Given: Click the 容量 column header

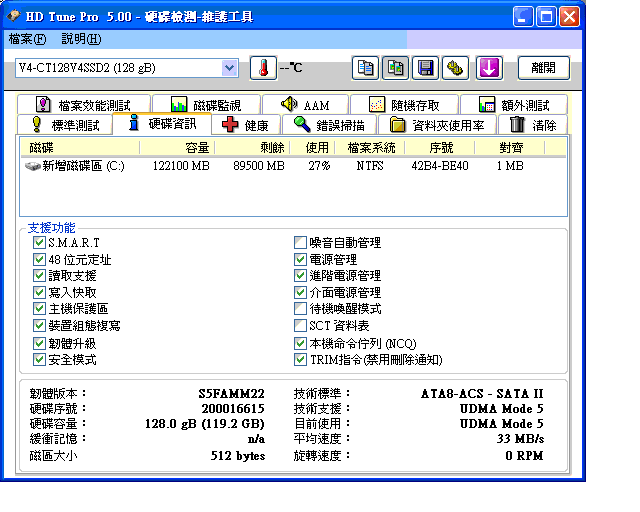Looking at the screenshot, I should [177, 147].
